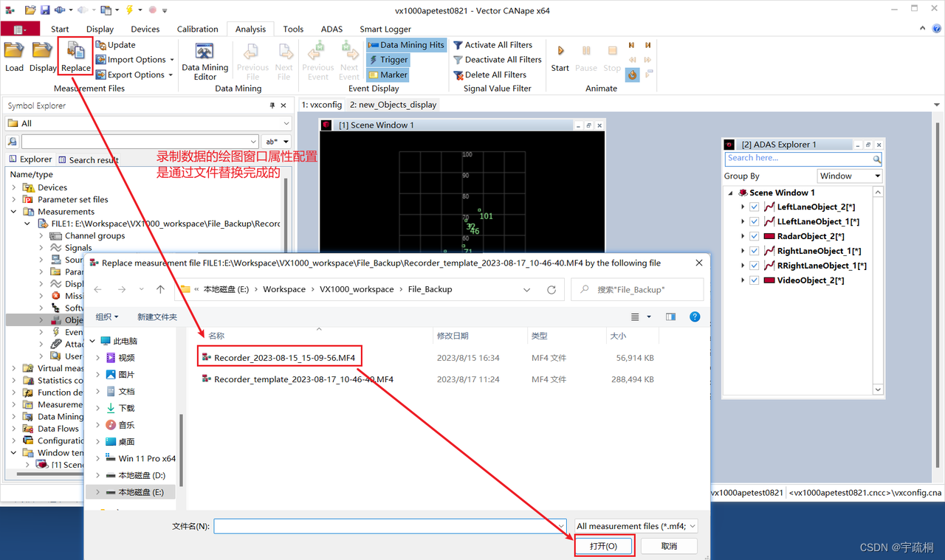Toggle the Marker event display
The height and width of the screenshot is (560, 945).
pyautogui.click(x=388, y=75)
